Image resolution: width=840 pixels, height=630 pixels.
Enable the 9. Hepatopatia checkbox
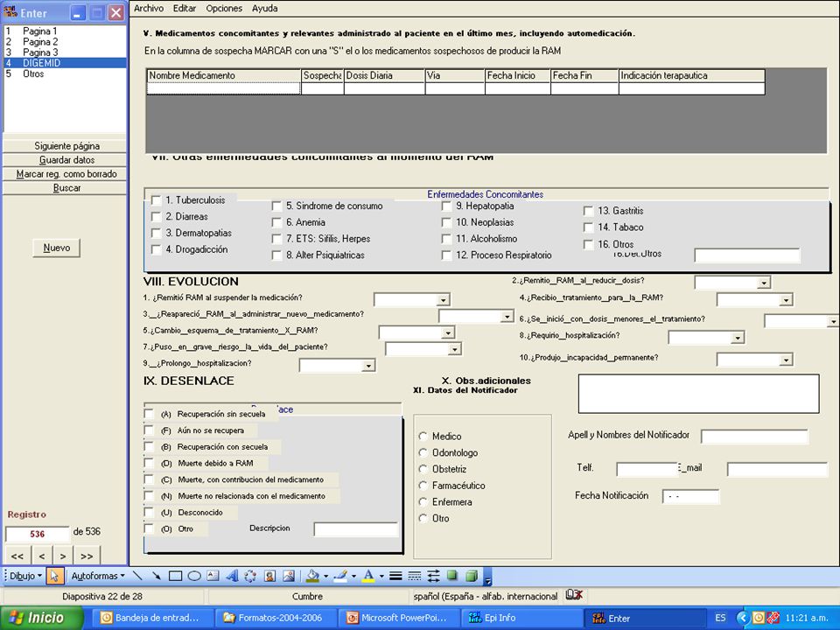coord(446,206)
